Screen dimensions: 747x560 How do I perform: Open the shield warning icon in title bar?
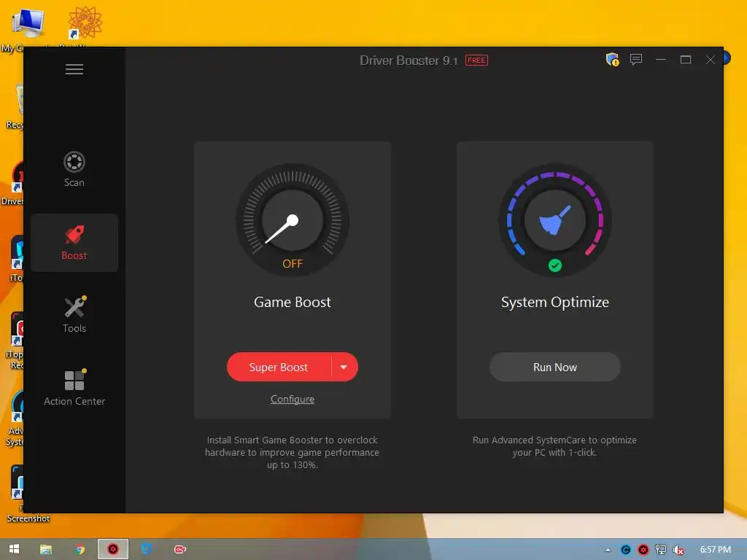pyautogui.click(x=612, y=60)
